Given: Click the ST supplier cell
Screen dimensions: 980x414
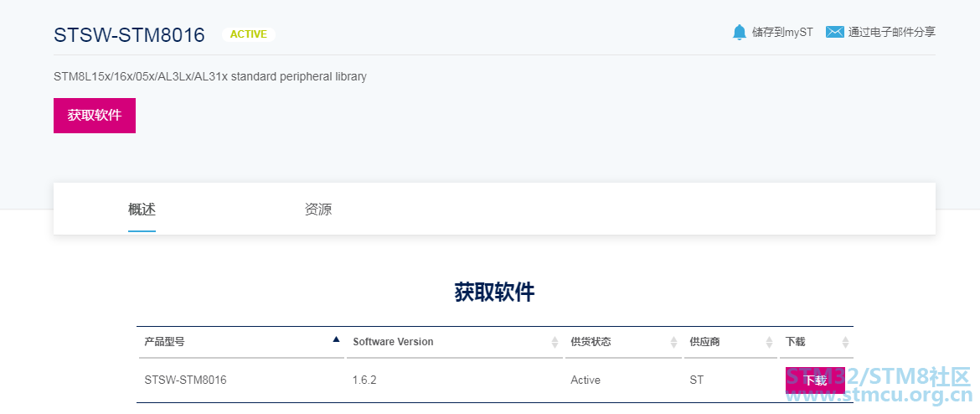Looking at the screenshot, I should tap(696, 380).
